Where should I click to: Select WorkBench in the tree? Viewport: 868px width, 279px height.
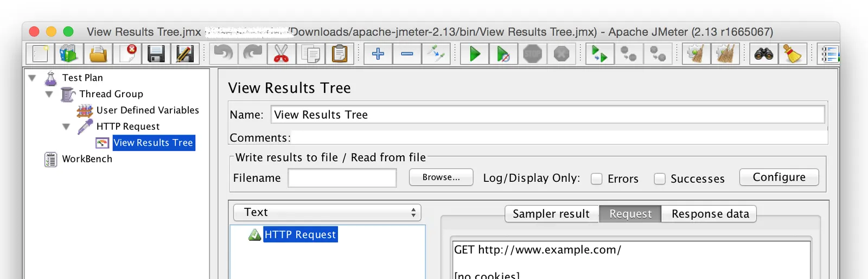click(87, 159)
